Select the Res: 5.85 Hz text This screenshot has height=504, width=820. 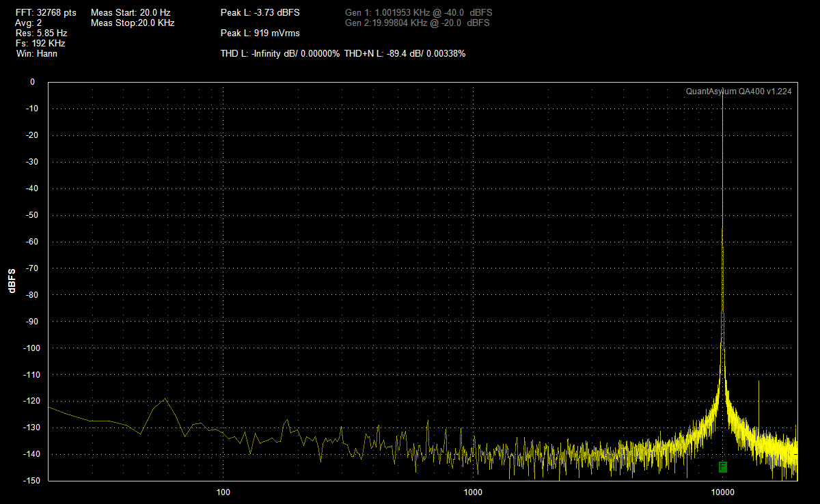[41, 33]
